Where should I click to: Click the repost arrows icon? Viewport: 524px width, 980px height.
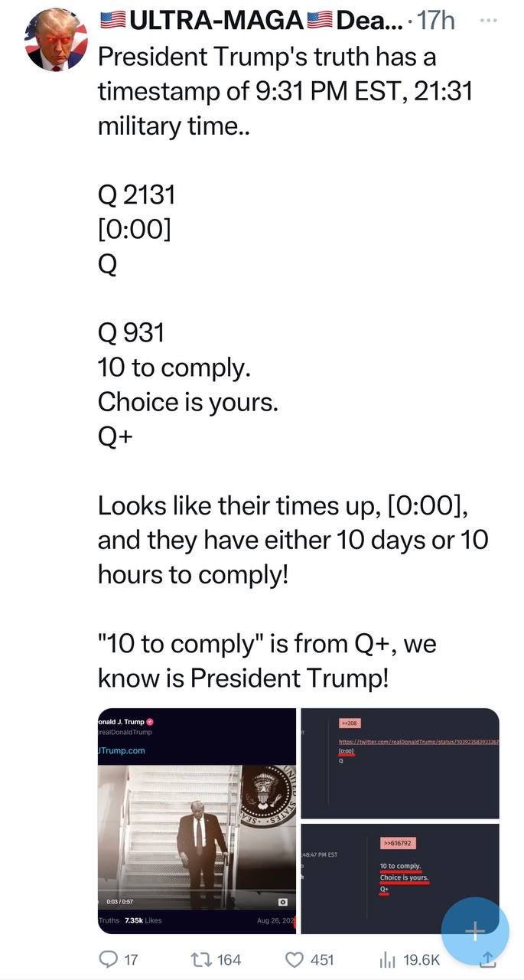point(200,959)
